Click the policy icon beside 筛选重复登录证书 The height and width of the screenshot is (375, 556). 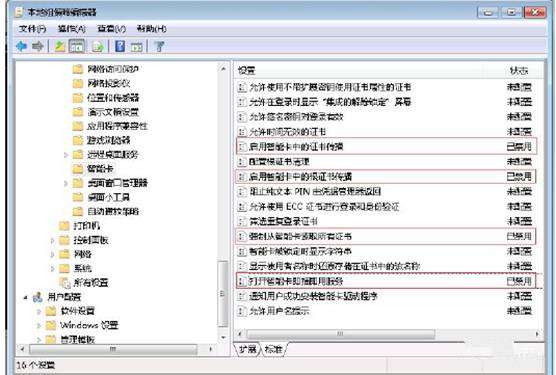pyautogui.click(x=241, y=222)
